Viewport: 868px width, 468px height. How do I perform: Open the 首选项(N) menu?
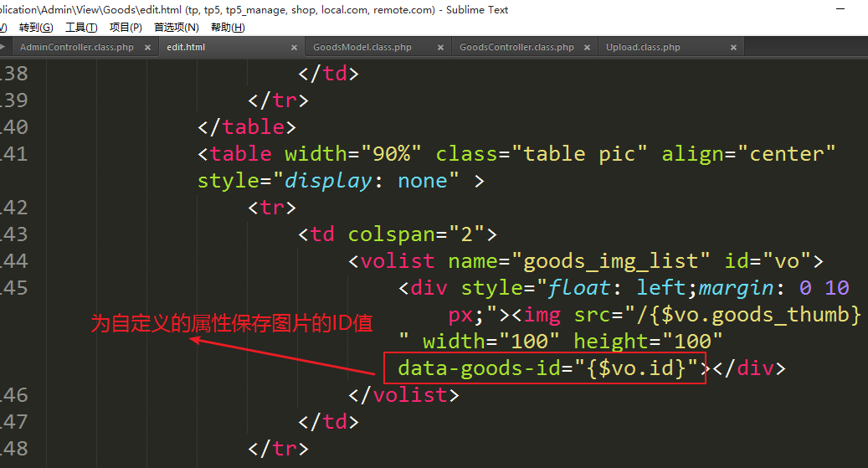pyautogui.click(x=176, y=28)
